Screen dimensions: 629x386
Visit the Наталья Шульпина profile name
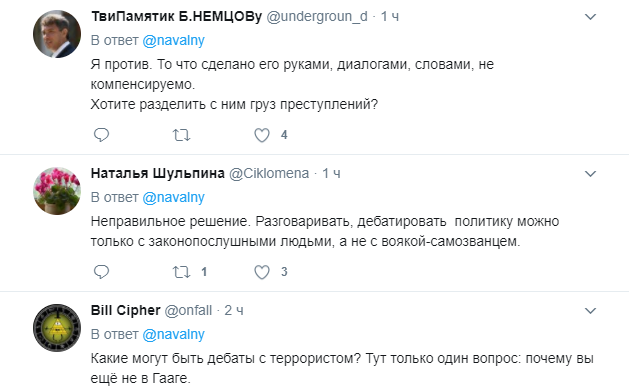click(x=158, y=173)
